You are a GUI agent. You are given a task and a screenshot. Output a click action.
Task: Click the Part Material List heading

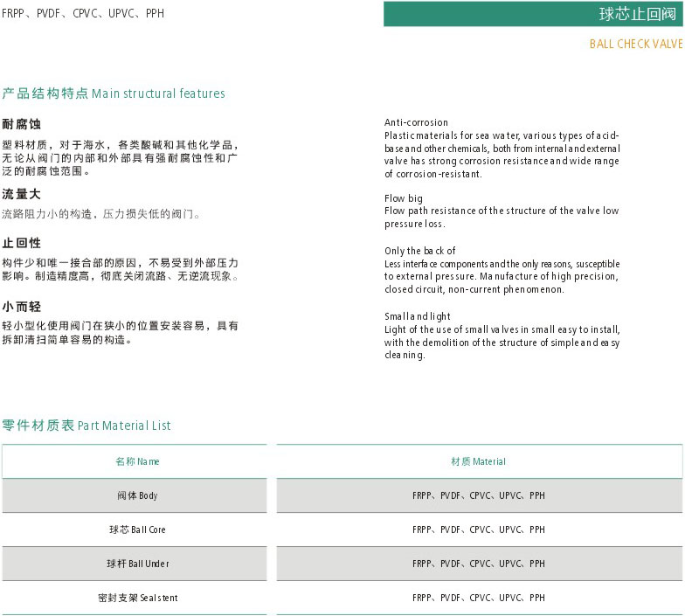86,426
